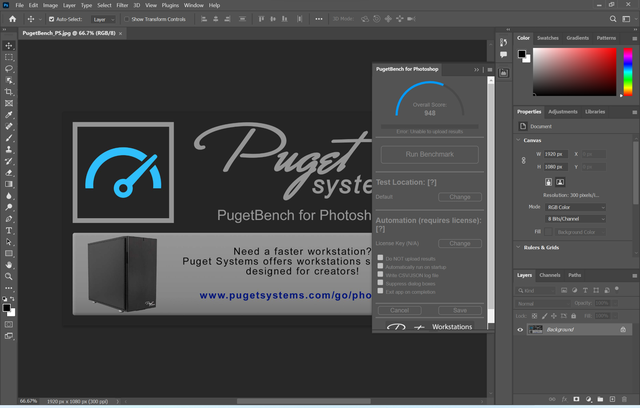Viewport: 640px width, 408px height.
Task: Open the layer Kind filter dropdown
Action: [x=536, y=290]
